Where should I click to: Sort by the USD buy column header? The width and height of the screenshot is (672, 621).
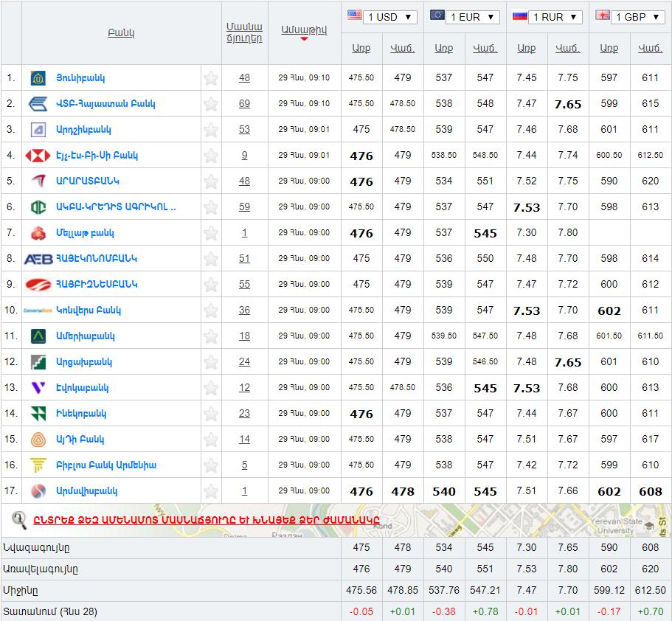[361, 48]
